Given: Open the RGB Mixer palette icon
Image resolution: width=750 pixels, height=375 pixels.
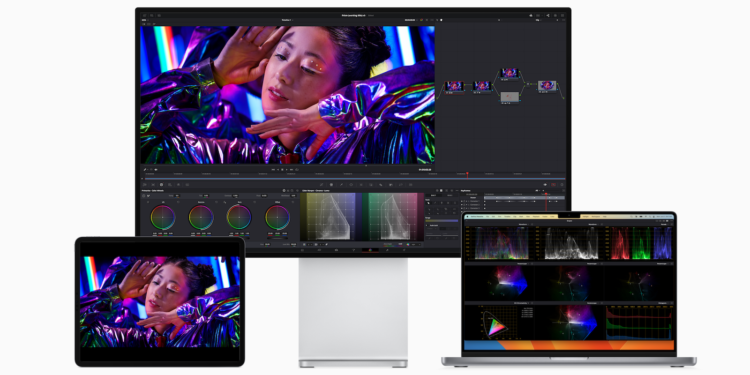Looking at the screenshot, I should (x=178, y=185).
